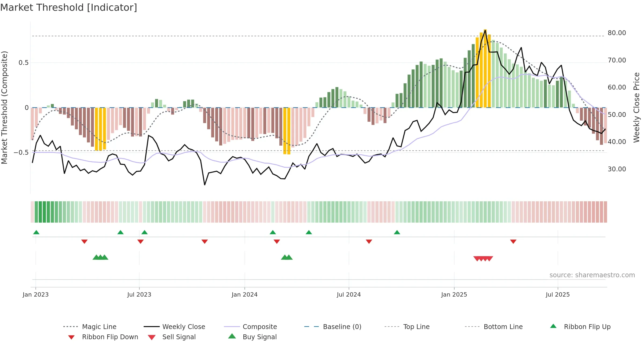This screenshot has height=362, width=644.
Task: Click the ribbon flip up marker just after Jul 2023
Action: [144, 232]
